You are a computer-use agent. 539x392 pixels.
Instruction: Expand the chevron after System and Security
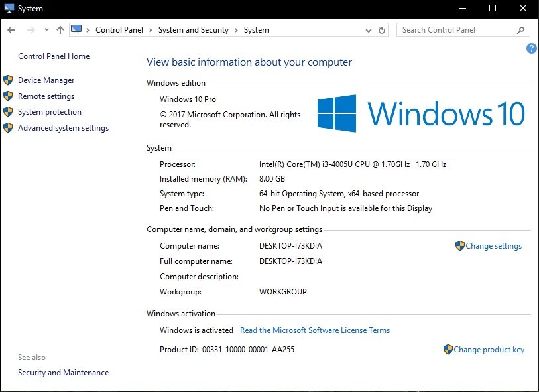[236, 31]
